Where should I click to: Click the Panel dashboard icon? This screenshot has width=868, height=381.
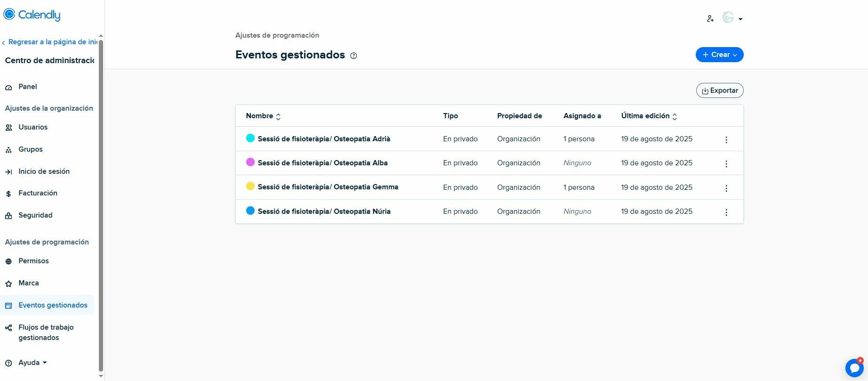(8, 87)
